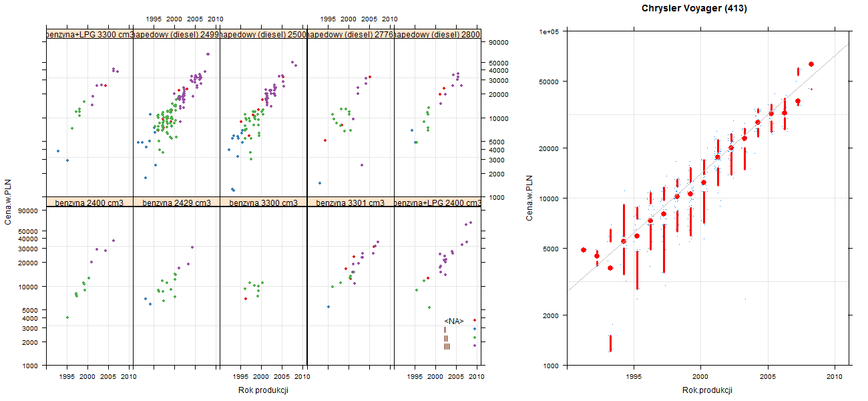Viewport: 868px width, 401px height.
Task: Click the chart title "Chrysler Voyager (413)"
Action: [694, 9]
